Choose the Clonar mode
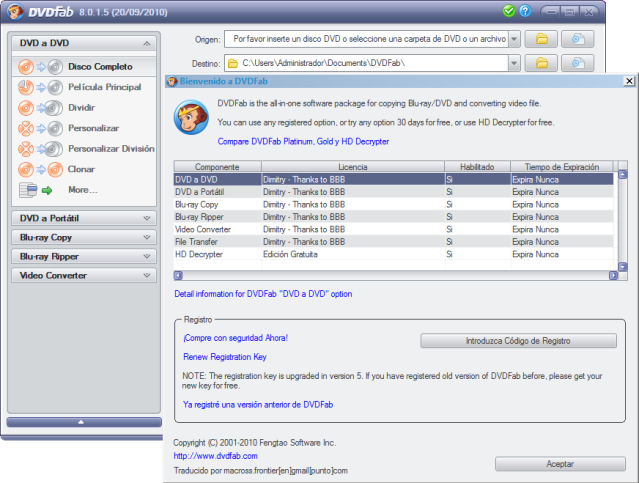The height and width of the screenshot is (483, 639). (x=84, y=169)
